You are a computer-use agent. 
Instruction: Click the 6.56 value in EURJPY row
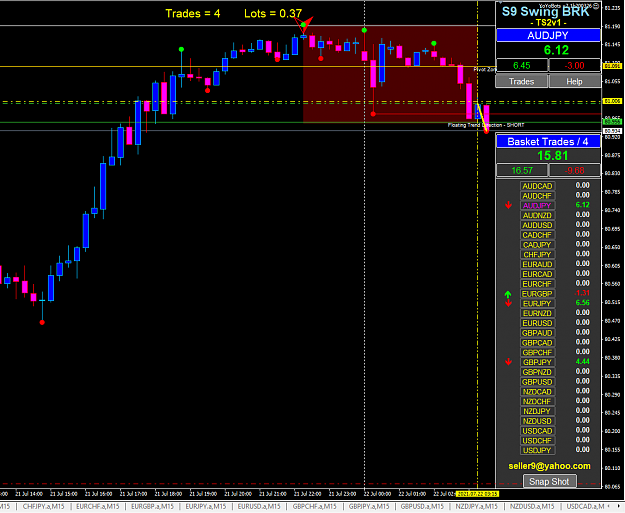tap(582, 303)
